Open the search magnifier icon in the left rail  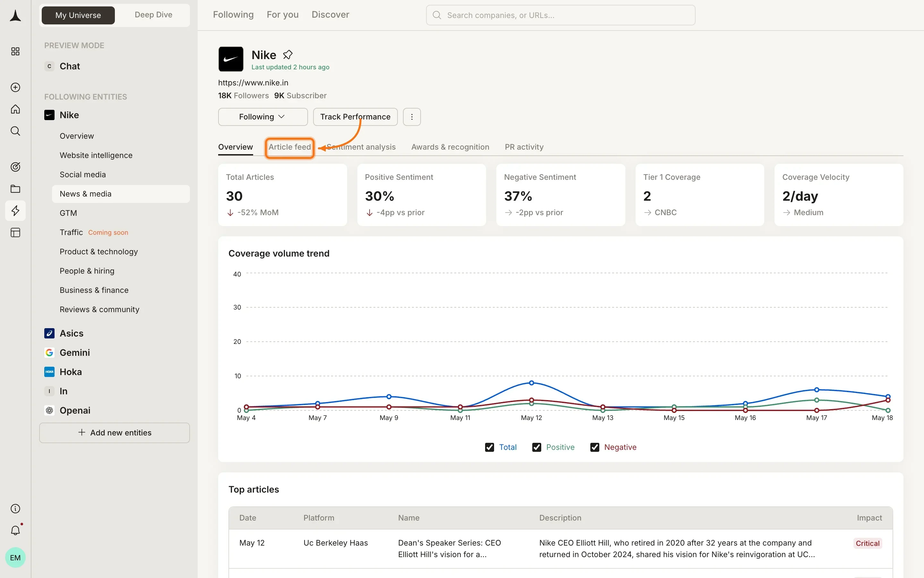(15, 131)
